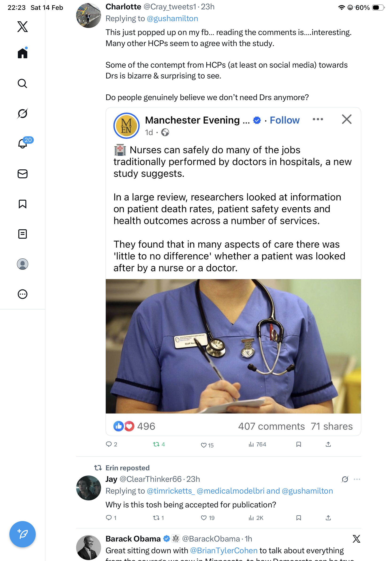Expand the More circle menu in sidebar

tap(23, 294)
